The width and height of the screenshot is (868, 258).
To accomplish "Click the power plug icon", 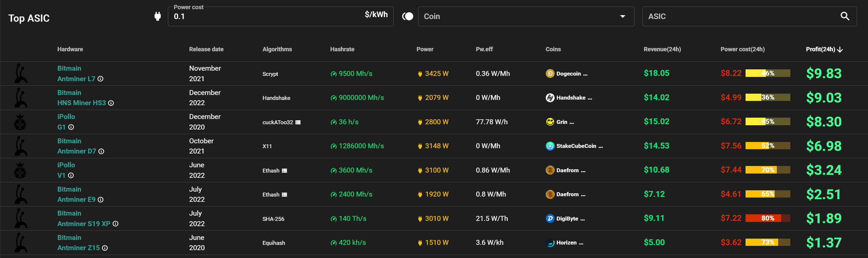I will pyautogui.click(x=157, y=16).
